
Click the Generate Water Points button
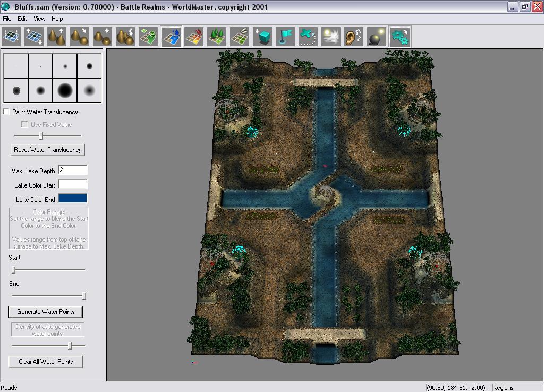[46, 312]
